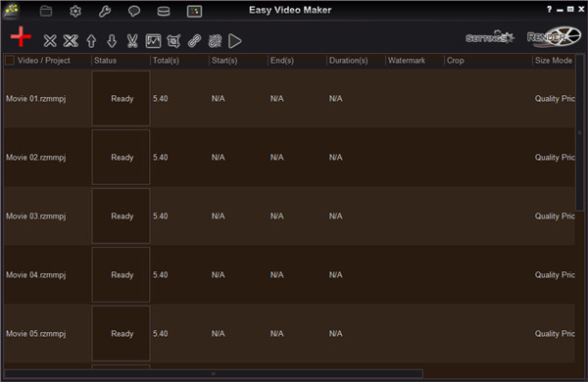Click the color screen monitor icon
The width and height of the screenshot is (588, 382).
194,11
